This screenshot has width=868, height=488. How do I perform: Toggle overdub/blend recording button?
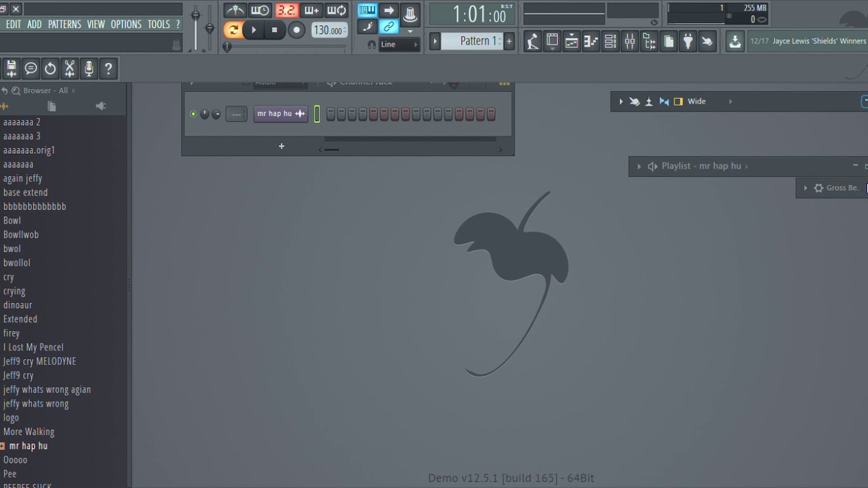[312, 10]
